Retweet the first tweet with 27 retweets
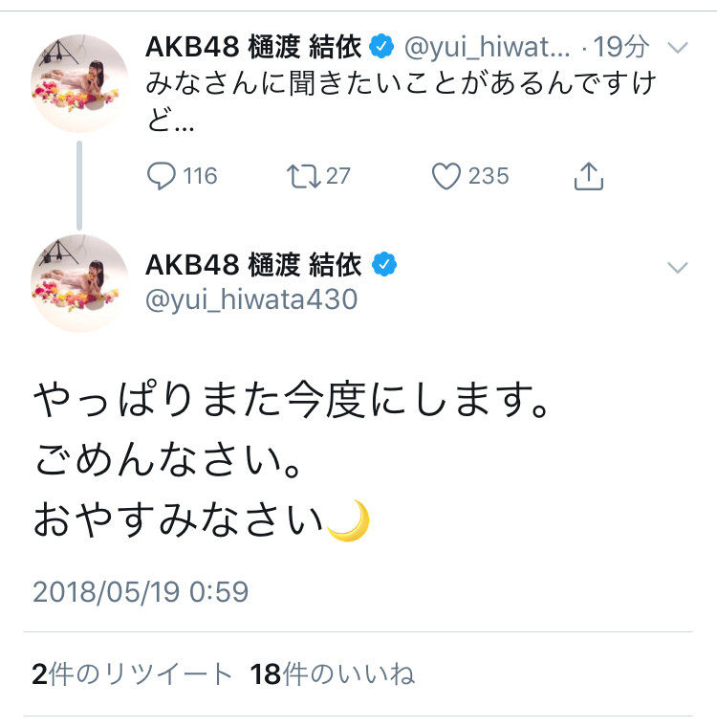The width and height of the screenshot is (717, 728). click(303, 176)
